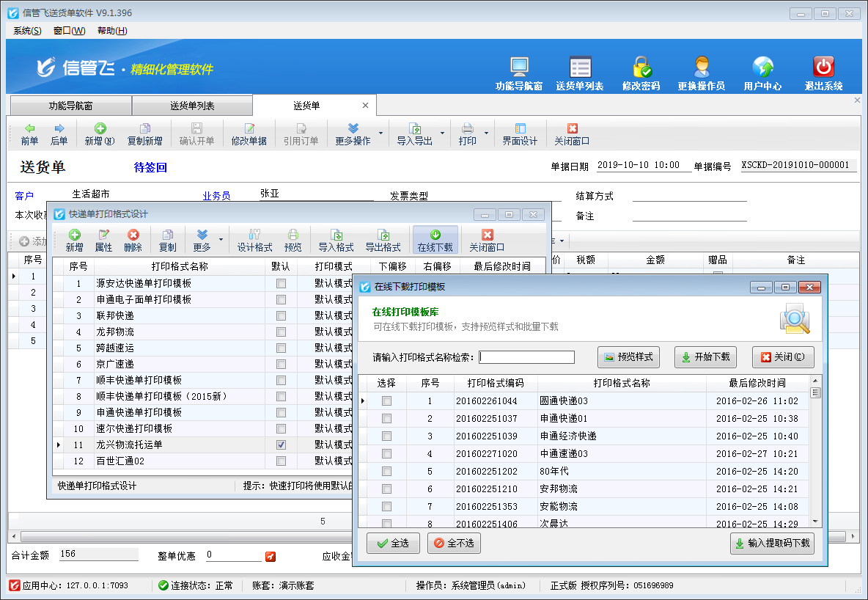This screenshot has width=868, height=600.
Task: Click the red icon beside 整单优惠
Action: pyautogui.click(x=270, y=556)
